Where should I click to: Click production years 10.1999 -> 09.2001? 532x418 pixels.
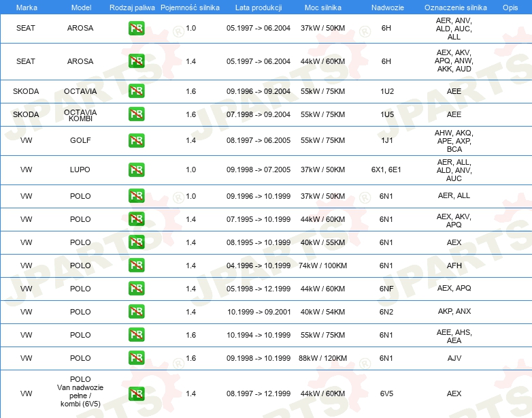point(259,312)
